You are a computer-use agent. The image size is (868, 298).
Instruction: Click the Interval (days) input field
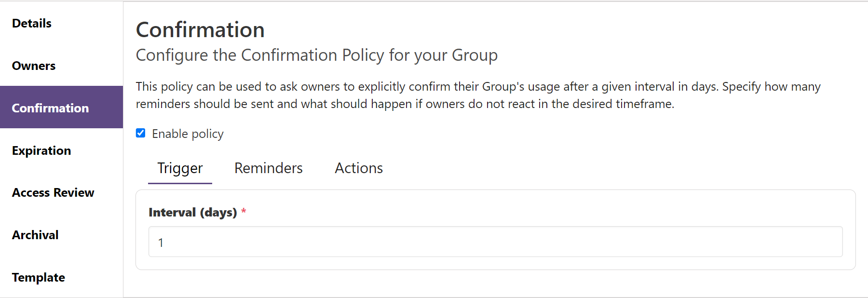[x=495, y=242]
